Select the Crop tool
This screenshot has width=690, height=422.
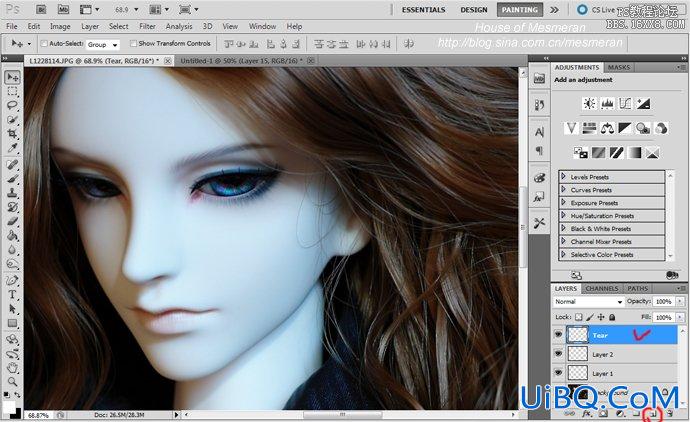pos(12,134)
